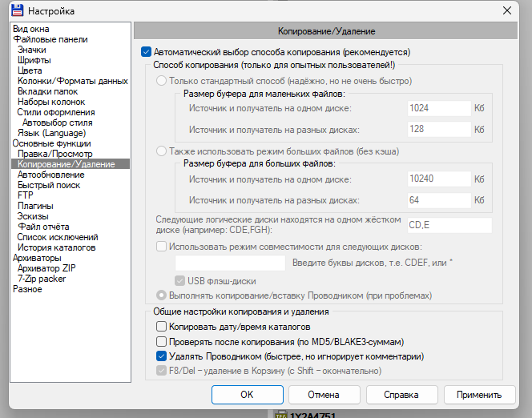Open Файловые панели settings page

coord(50,39)
